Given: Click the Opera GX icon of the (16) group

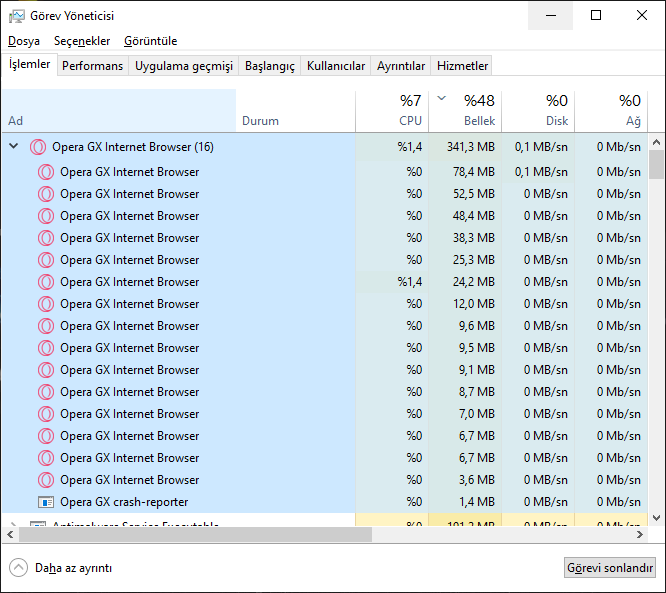Looking at the screenshot, I should pos(38,147).
